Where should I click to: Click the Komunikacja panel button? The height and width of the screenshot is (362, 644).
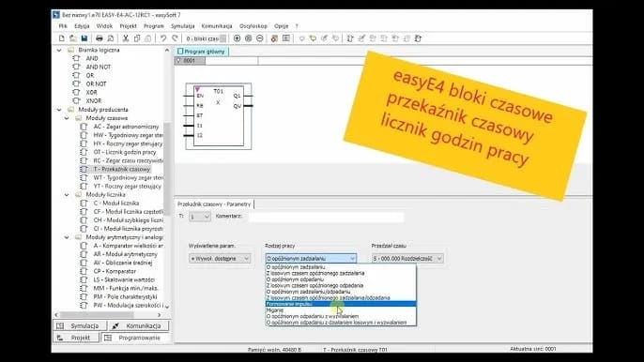point(139,325)
